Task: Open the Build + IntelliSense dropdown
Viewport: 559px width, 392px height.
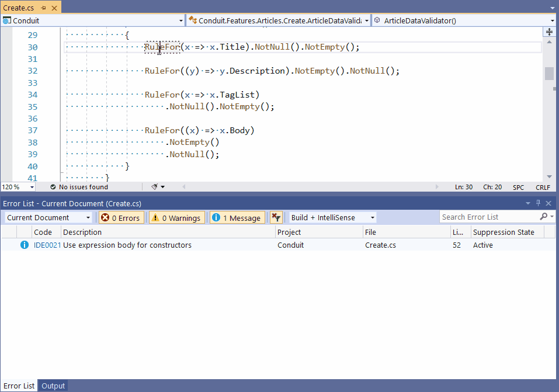Action: coord(372,217)
